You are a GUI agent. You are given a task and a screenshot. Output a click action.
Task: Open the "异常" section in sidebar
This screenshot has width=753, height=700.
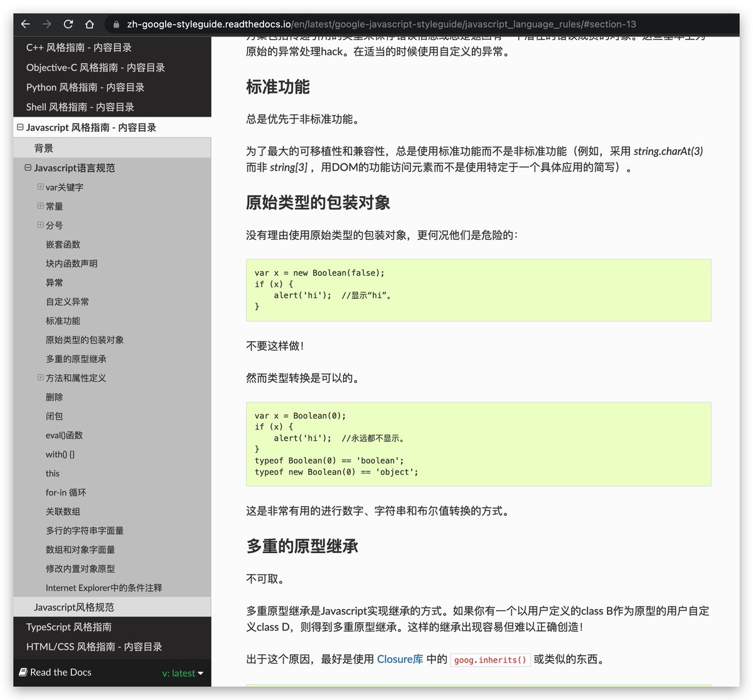(54, 283)
